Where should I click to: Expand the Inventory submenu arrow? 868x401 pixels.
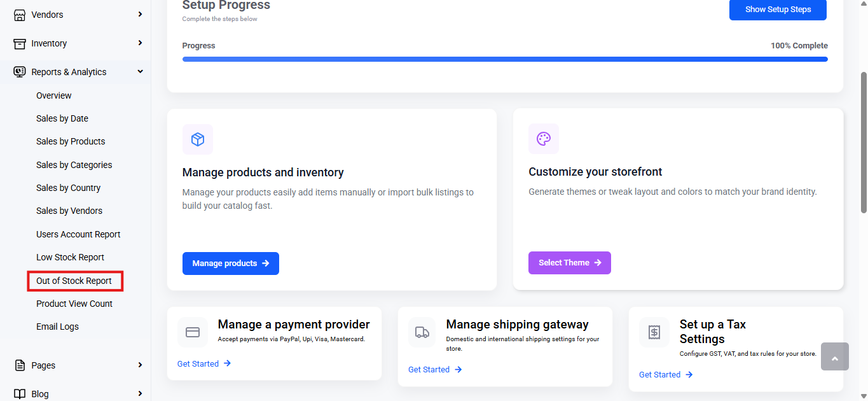tap(140, 43)
